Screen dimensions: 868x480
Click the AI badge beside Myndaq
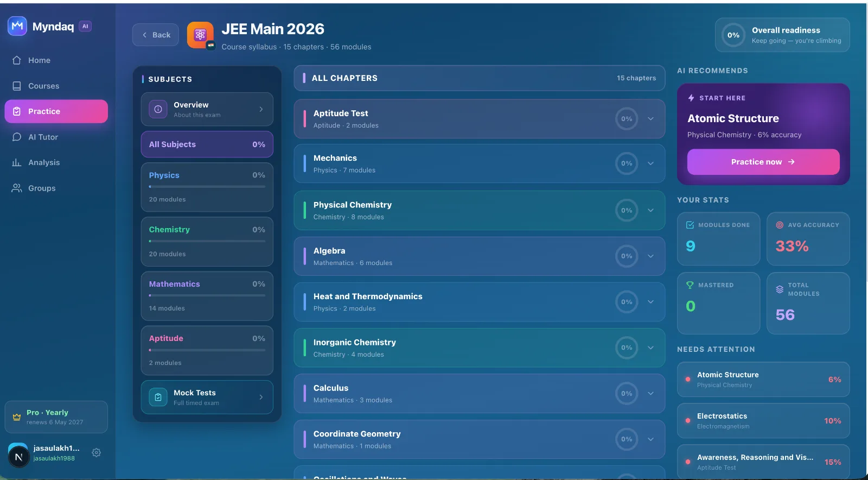click(x=85, y=26)
